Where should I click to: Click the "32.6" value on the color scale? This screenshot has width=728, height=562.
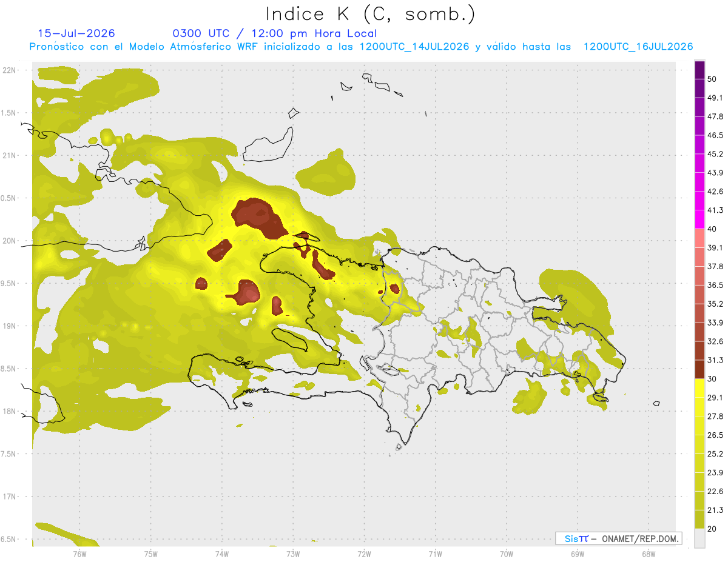(715, 341)
